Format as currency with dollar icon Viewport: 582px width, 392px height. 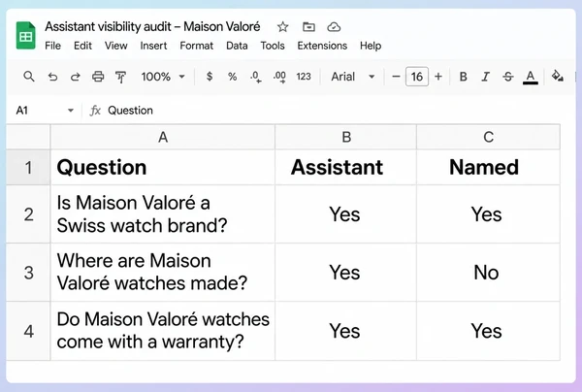coord(210,77)
